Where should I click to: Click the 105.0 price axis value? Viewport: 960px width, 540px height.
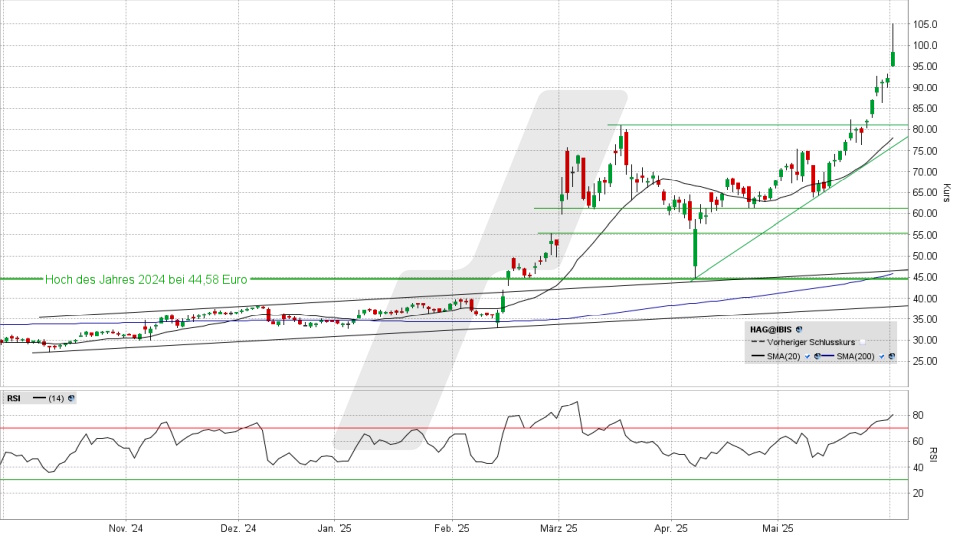(x=925, y=24)
